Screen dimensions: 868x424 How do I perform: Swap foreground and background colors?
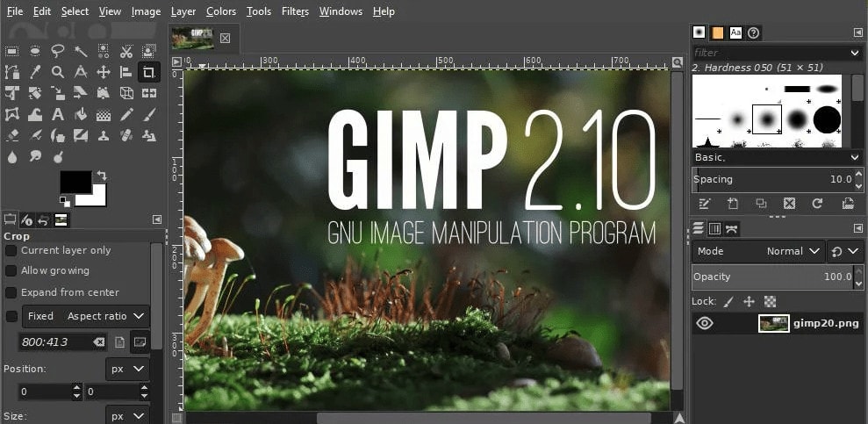(101, 176)
